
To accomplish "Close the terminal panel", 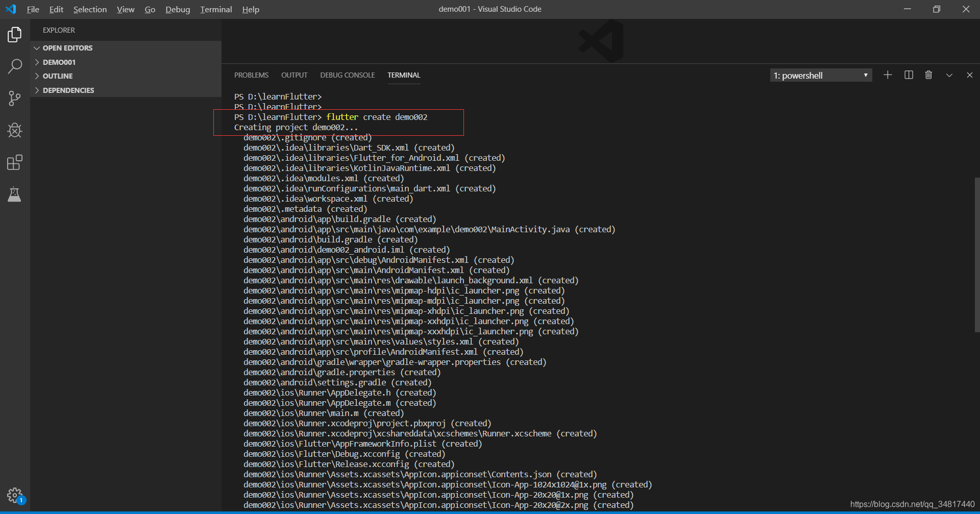I will point(970,75).
